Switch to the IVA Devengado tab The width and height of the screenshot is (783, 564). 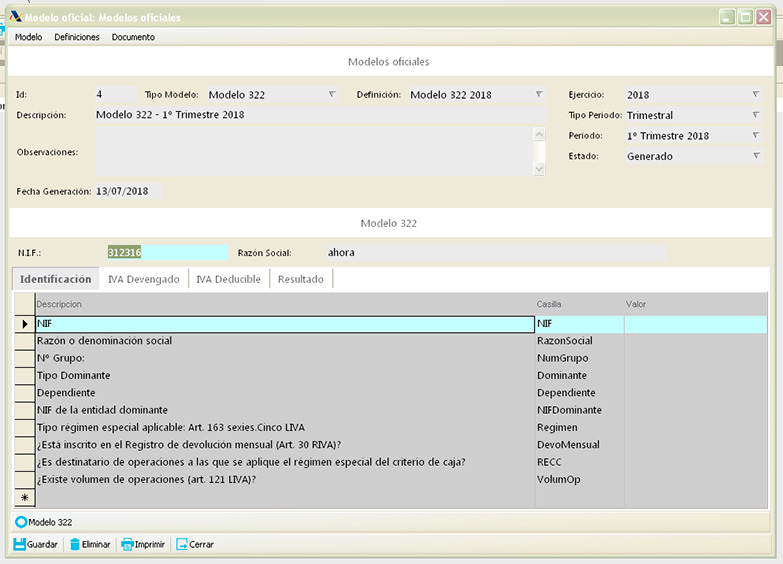(144, 279)
